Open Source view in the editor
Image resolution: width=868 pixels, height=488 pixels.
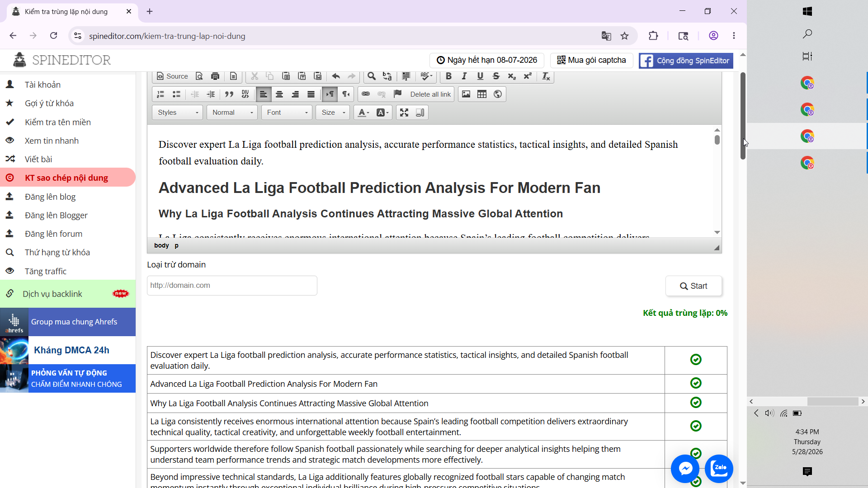pos(172,76)
